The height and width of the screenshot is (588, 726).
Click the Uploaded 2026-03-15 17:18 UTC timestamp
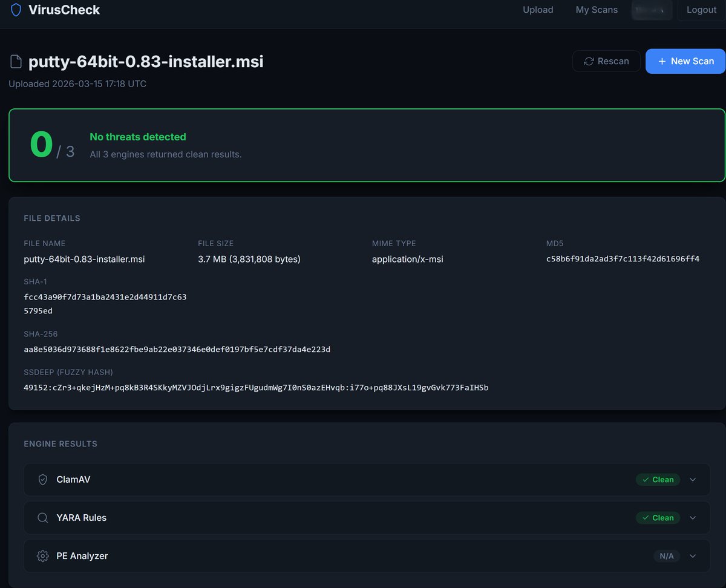pyautogui.click(x=77, y=83)
